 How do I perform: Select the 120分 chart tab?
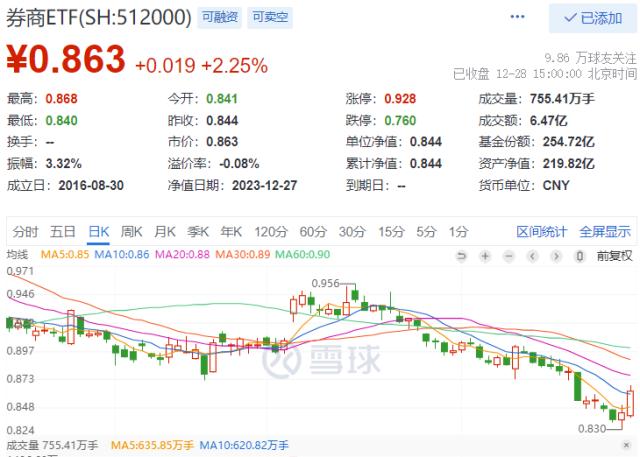coord(271,232)
